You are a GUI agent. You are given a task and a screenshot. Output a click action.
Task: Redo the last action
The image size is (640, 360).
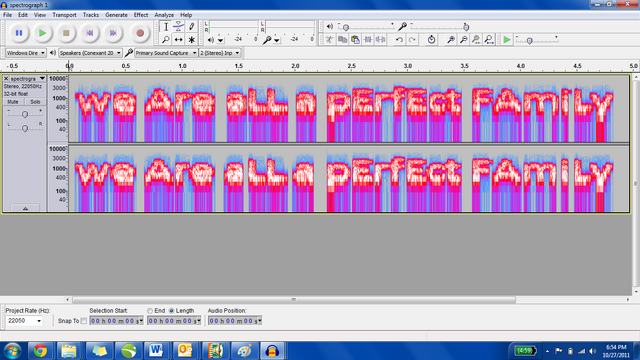(412, 40)
